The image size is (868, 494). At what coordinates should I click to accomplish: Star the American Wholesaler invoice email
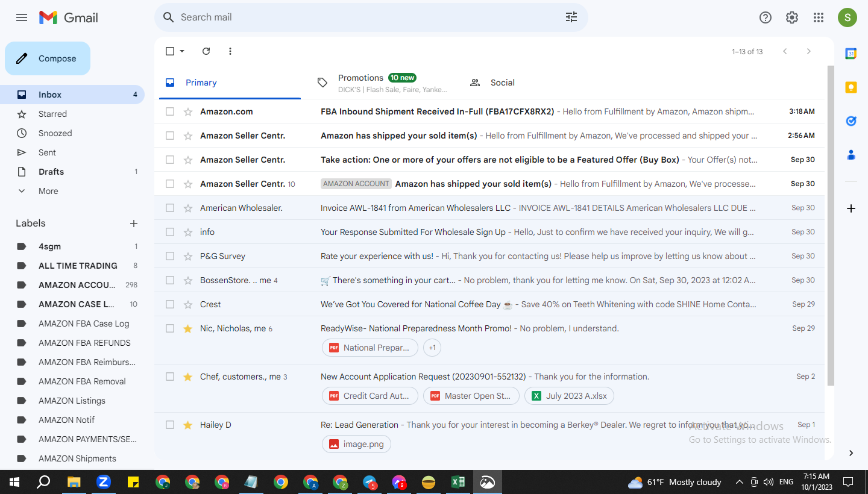point(188,208)
